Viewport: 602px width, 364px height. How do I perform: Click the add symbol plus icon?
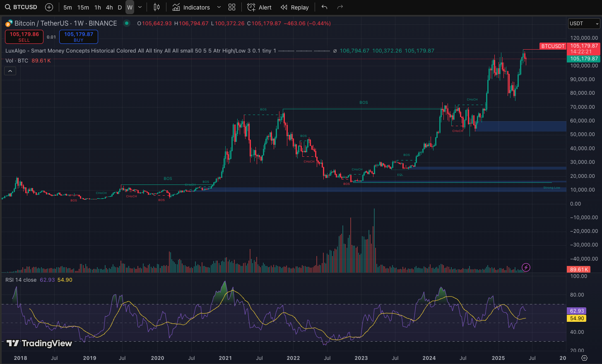(49, 7)
